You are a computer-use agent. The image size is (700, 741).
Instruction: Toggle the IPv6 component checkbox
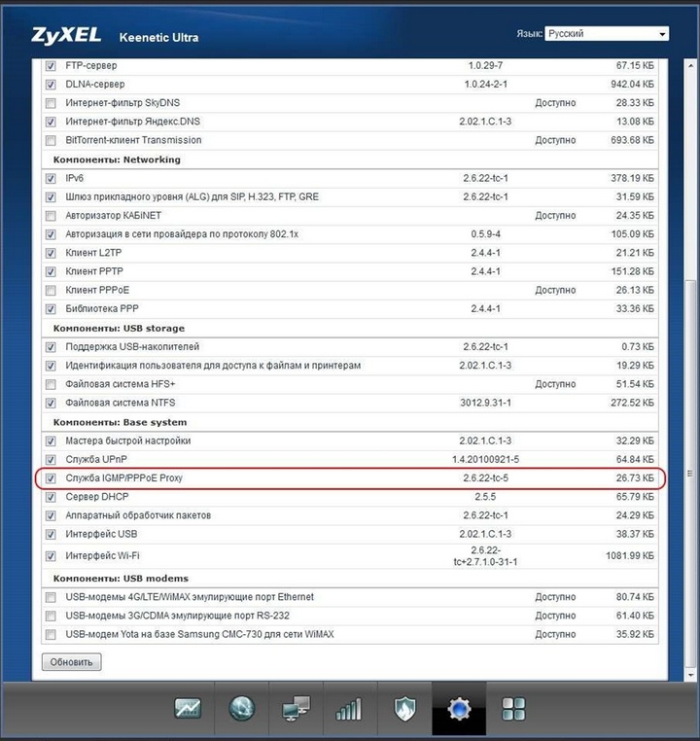point(51,179)
